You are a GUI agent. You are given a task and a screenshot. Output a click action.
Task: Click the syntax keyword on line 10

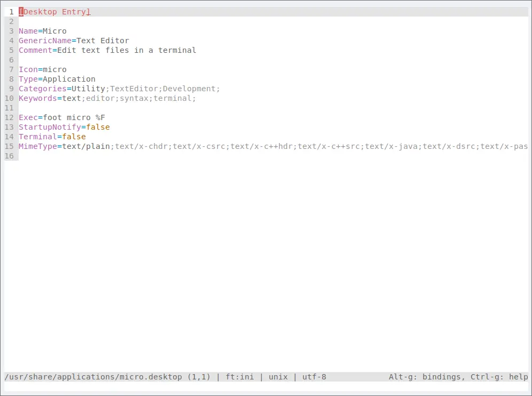click(x=134, y=98)
